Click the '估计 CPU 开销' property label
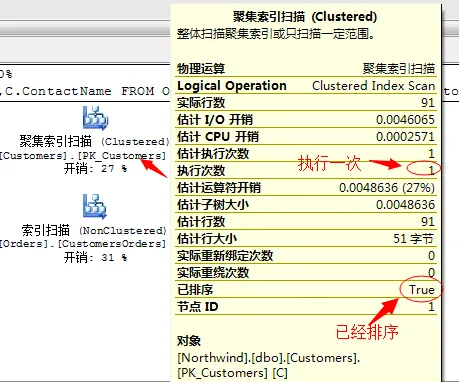The width and height of the screenshot is (459, 382). tap(218, 137)
